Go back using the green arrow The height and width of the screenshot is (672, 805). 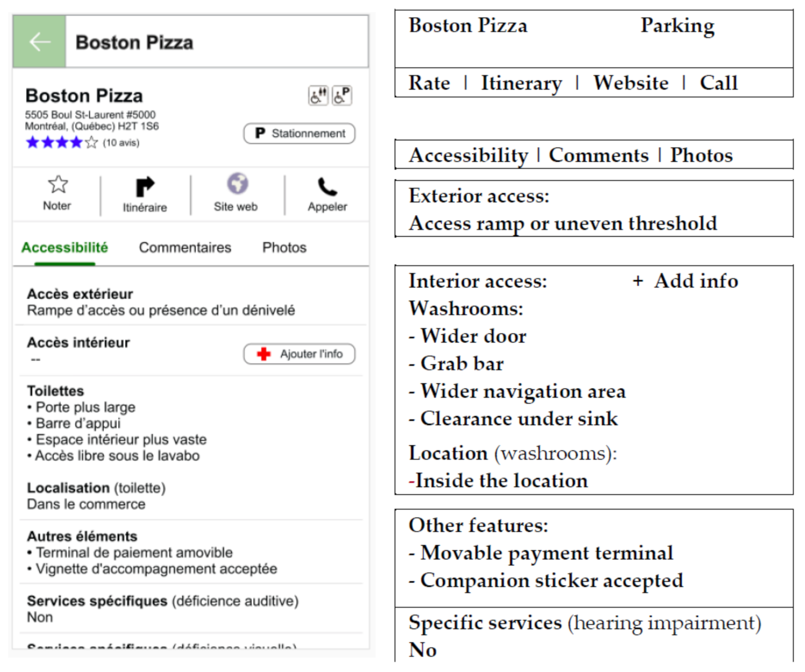[x=39, y=42]
